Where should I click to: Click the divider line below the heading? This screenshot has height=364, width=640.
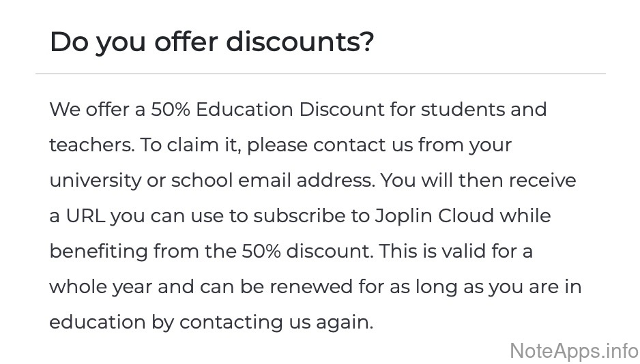[x=320, y=73]
